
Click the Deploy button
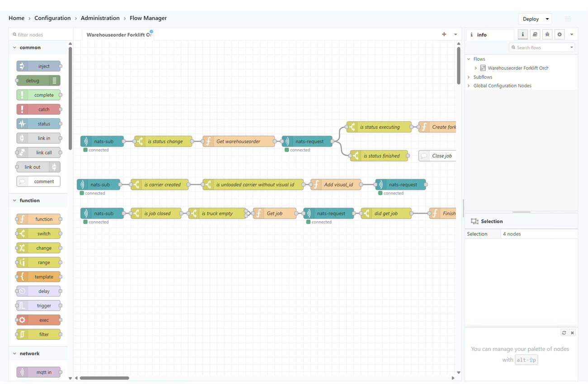click(531, 19)
